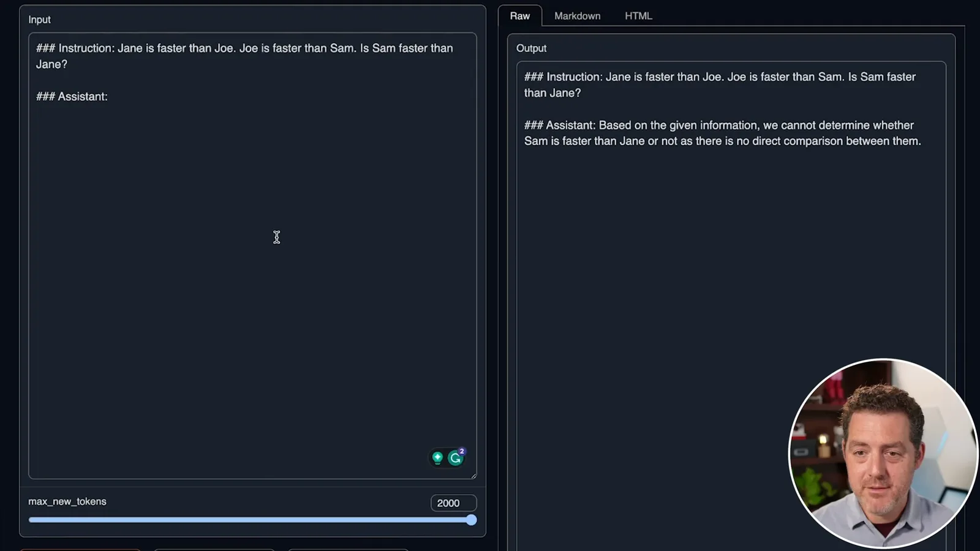The image size is (980, 551).
Task: Switch to the HTML tab
Action: pyautogui.click(x=638, y=16)
